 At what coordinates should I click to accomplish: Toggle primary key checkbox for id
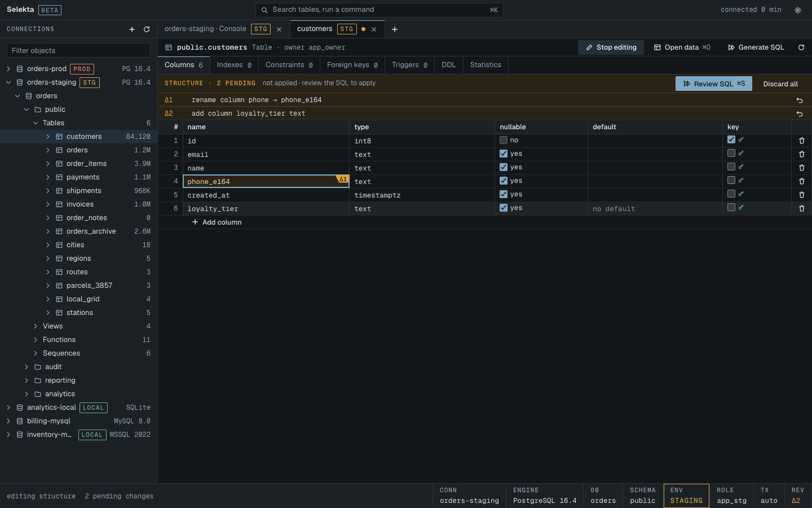tap(731, 139)
